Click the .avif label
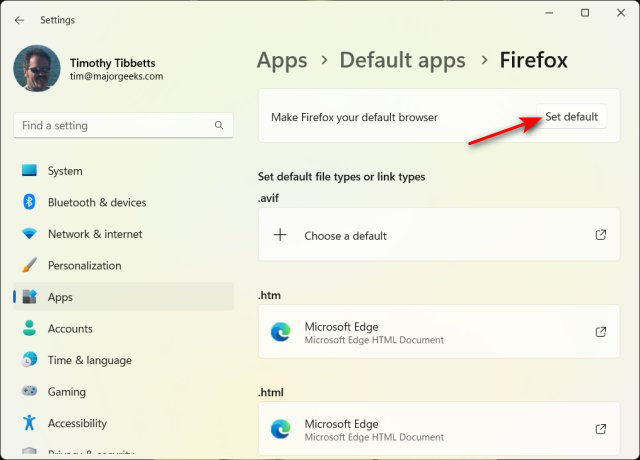This screenshot has width=640, height=460. [x=269, y=198]
